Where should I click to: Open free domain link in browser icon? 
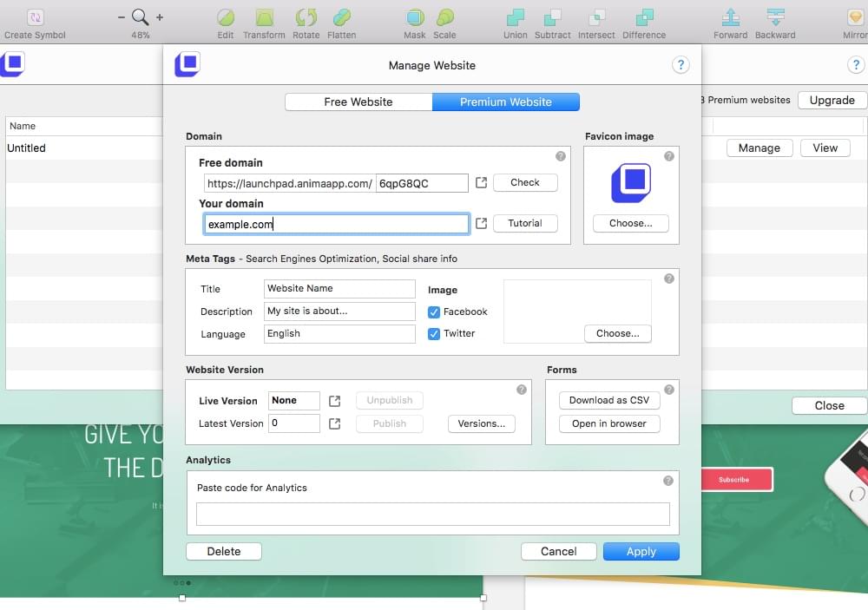(x=482, y=183)
